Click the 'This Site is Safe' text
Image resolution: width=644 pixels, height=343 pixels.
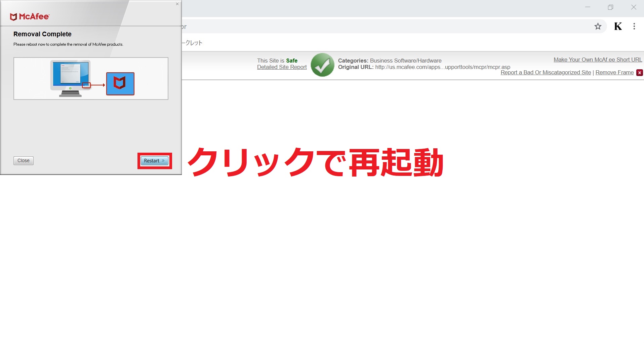click(277, 61)
